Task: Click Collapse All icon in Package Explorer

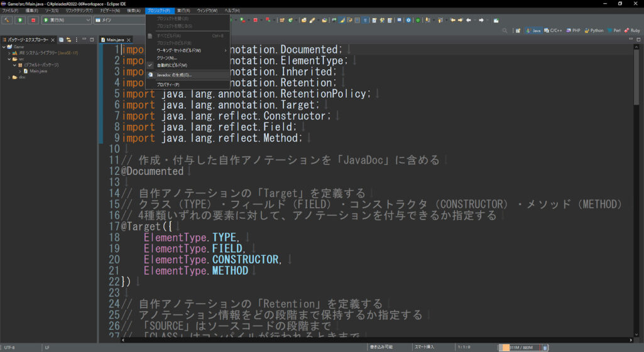Action: (x=61, y=40)
